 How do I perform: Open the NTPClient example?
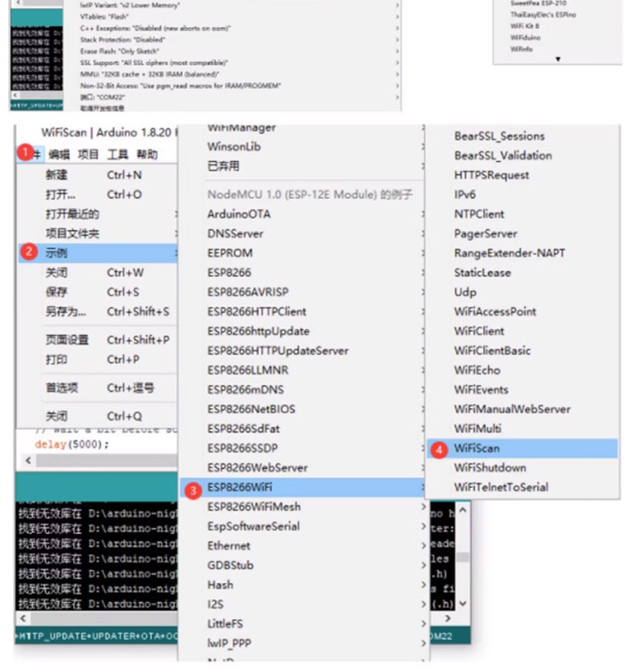click(522, 214)
